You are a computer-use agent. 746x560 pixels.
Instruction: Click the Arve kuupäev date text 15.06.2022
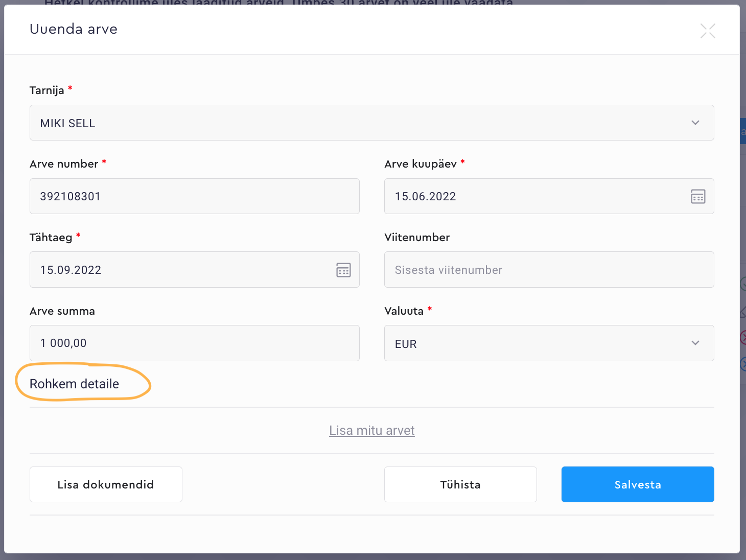tap(425, 196)
